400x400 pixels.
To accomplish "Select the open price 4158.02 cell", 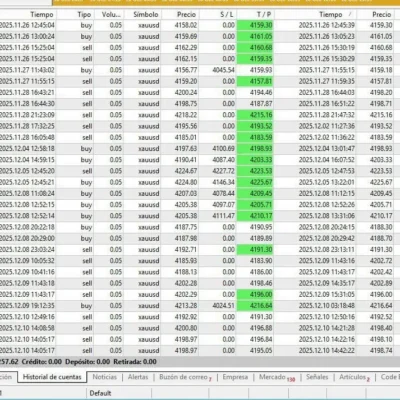I will [x=186, y=25].
